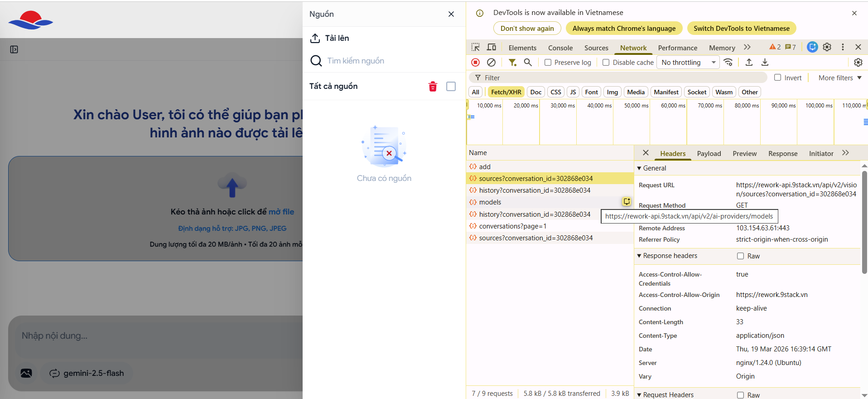Enable the Preserve log checkbox
The width and height of the screenshot is (868, 399).
point(548,63)
